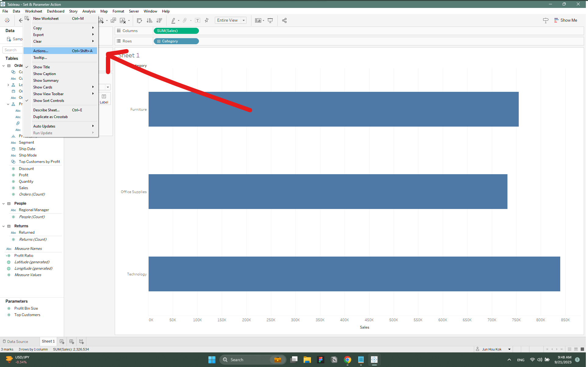This screenshot has width=588, height=367.
Task: Click the new story tab icon
Action: (x=81, y=341)
